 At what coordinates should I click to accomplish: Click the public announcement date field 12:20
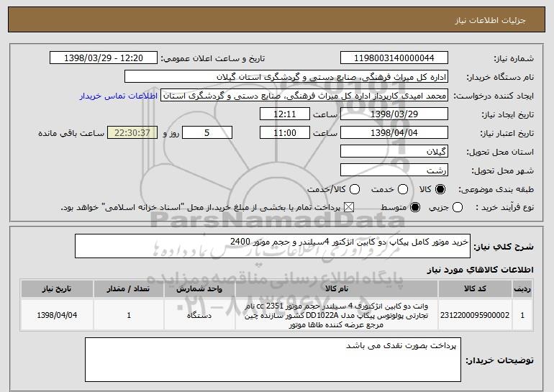(104, 58)
